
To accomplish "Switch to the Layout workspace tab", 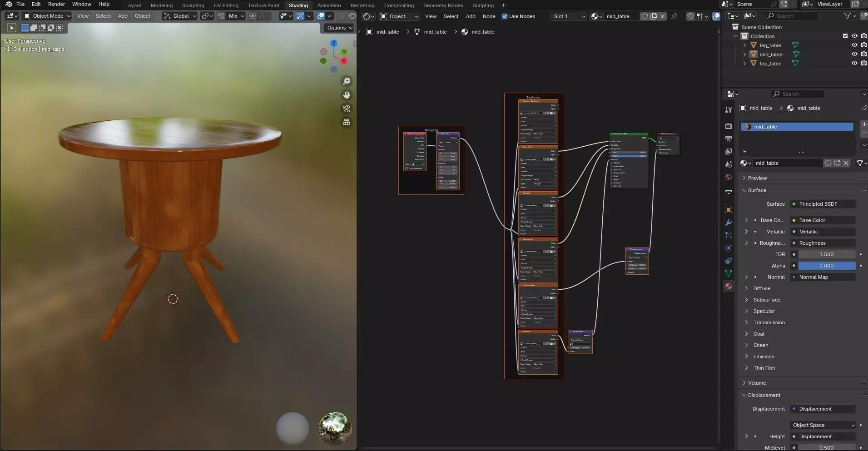I will [x=133, y=5].
